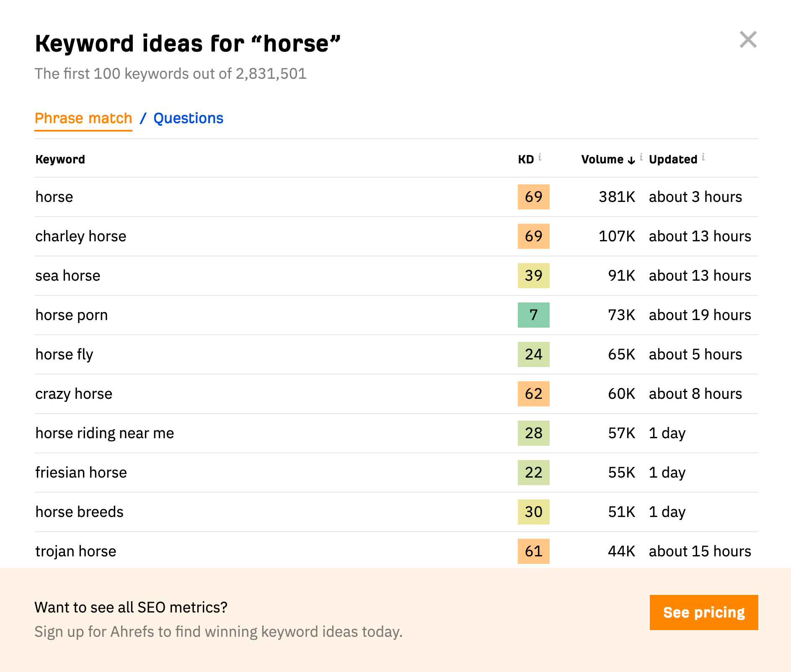
Task: Select the trojan horse keyword
Action: [76, 551]
